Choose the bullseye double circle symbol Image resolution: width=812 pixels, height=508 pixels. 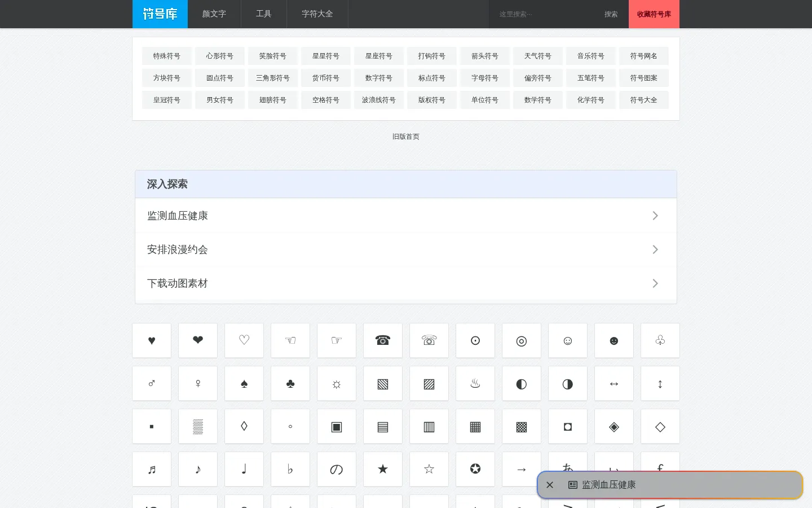[x=522, y=340]
